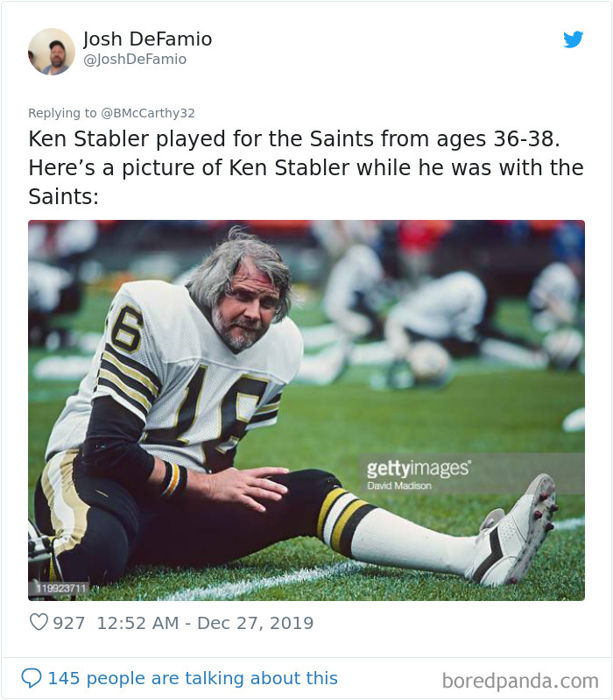The image size is (613, 700).
Task: Click the 927 like count
Action: click(68, 623)
